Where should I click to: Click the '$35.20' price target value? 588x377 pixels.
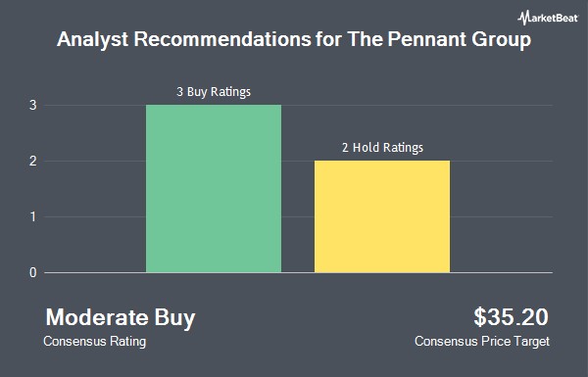511,317
